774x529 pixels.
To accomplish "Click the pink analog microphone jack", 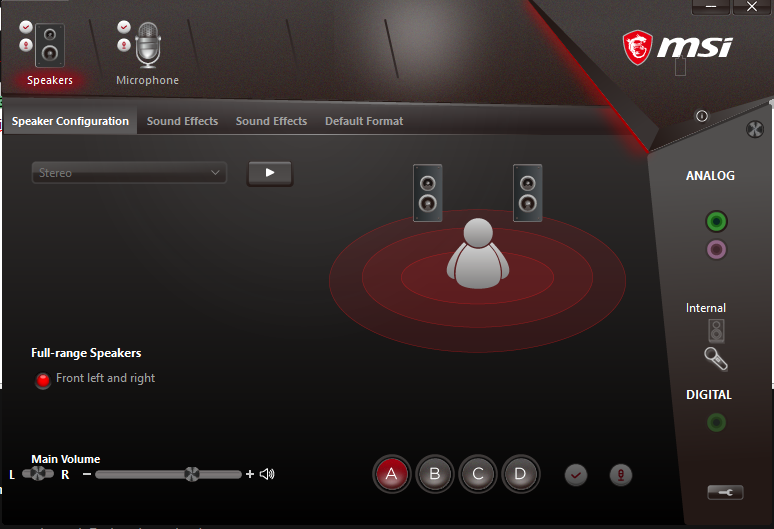I will click(716, 249).
